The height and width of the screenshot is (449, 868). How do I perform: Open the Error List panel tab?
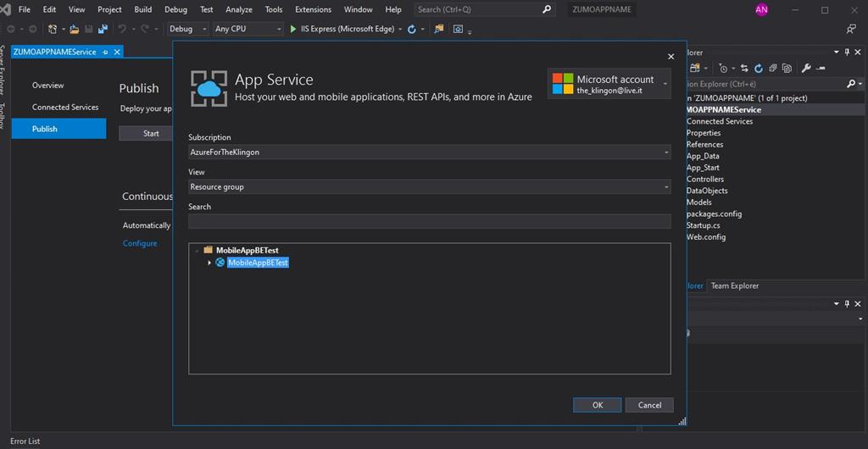[25, 441]
